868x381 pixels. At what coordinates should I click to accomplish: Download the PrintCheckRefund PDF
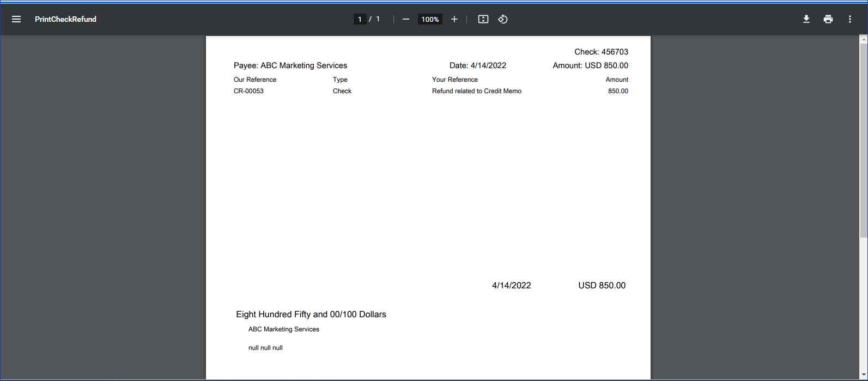coord(806,19)
